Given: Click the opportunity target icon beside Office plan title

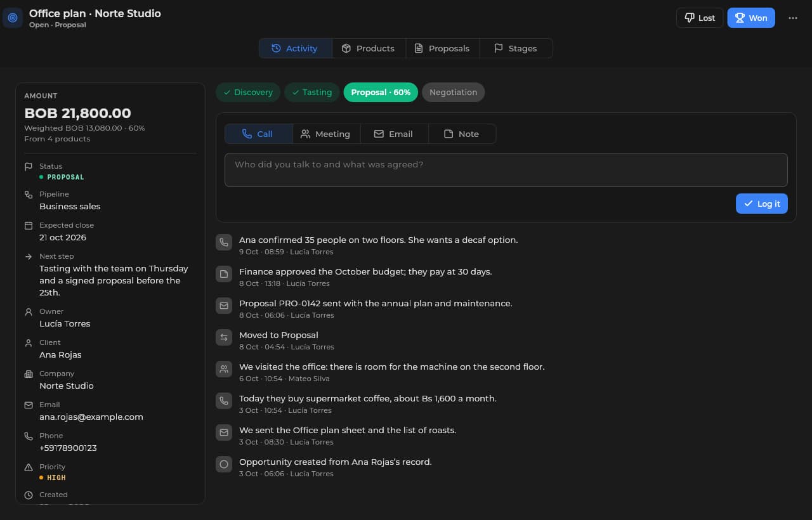Looking at the screenshot, I should [13, 18].
